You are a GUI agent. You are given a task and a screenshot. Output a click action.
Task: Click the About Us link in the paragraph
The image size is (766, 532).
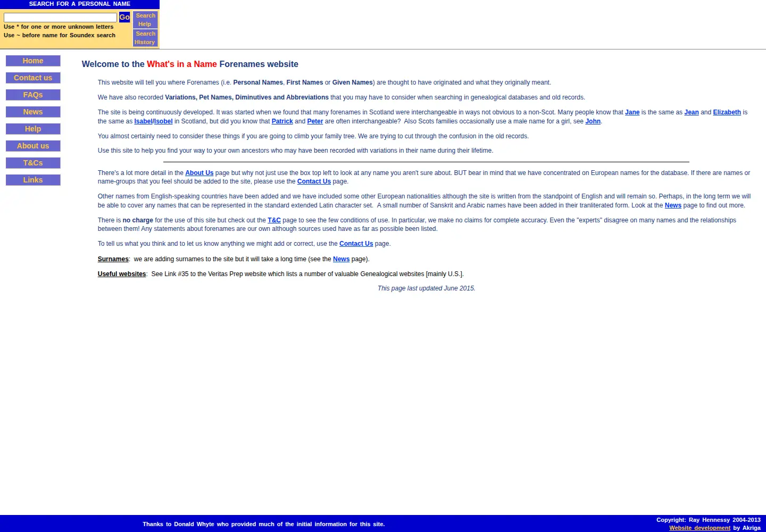[199, 173]
